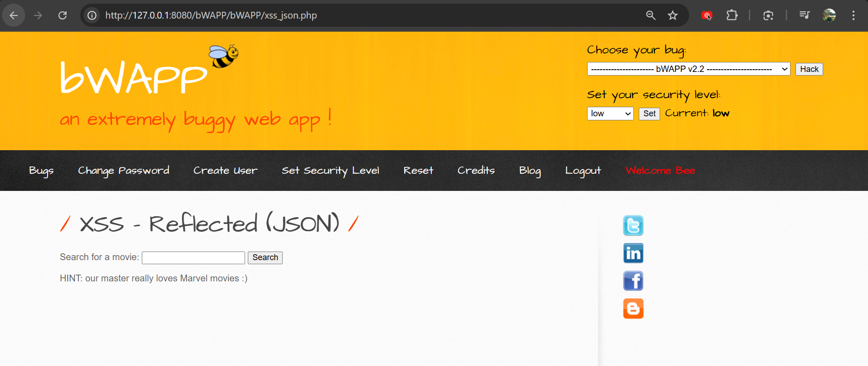Image resolution: width=868 pixels, height=366 pixels.
Task: Click the browser back arrow
Action: 14,15
